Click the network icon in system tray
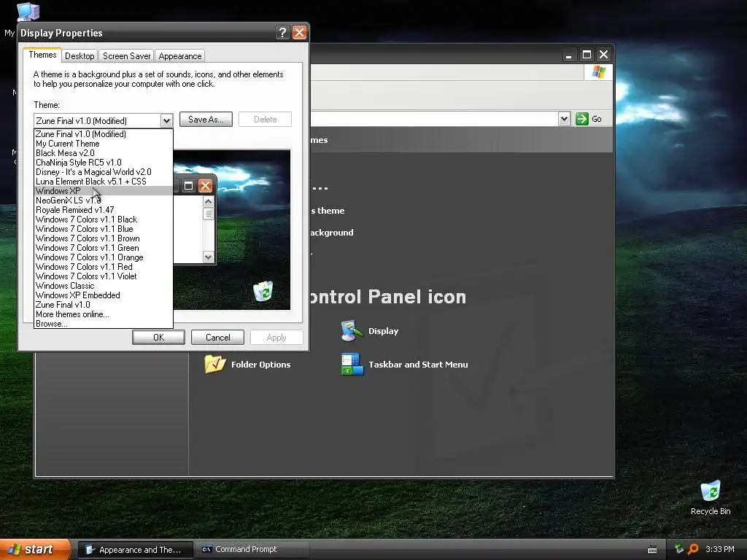 679,549
